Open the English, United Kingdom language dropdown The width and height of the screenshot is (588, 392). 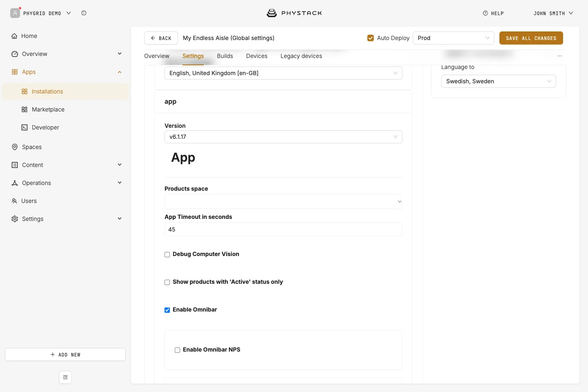click(283, 73)
